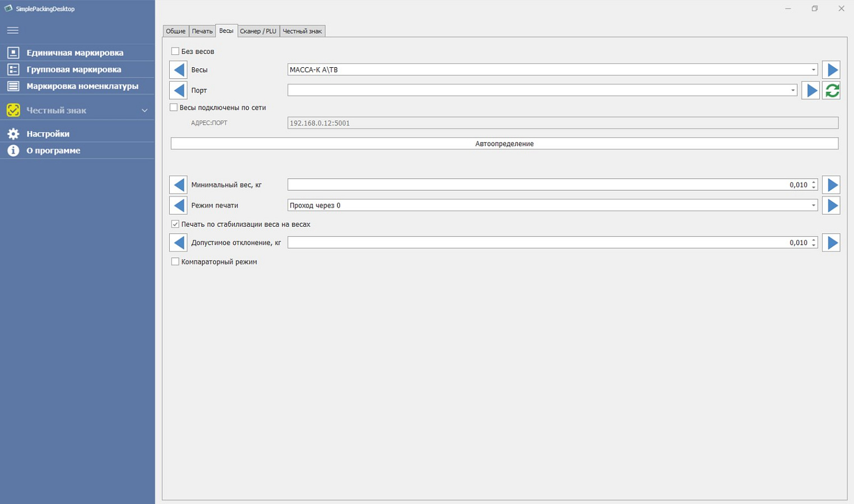854x504 pixels.
Task: Switch to the Печать tab
Action: 202,31
